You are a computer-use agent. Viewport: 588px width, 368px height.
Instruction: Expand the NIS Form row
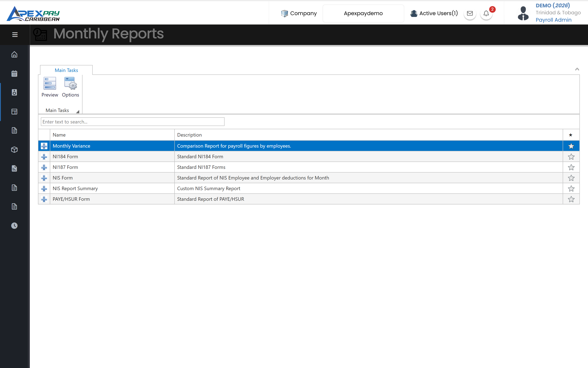coord(44,178)
